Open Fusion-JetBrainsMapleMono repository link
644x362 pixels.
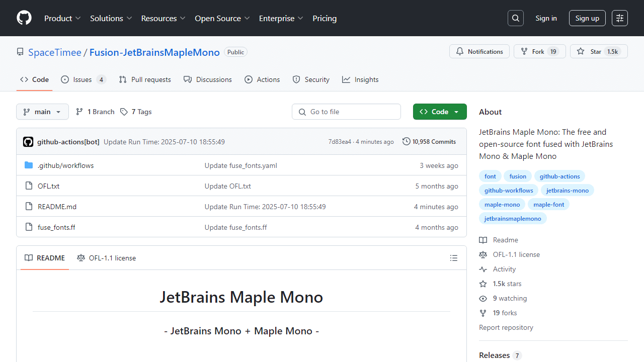coord(154,52)
